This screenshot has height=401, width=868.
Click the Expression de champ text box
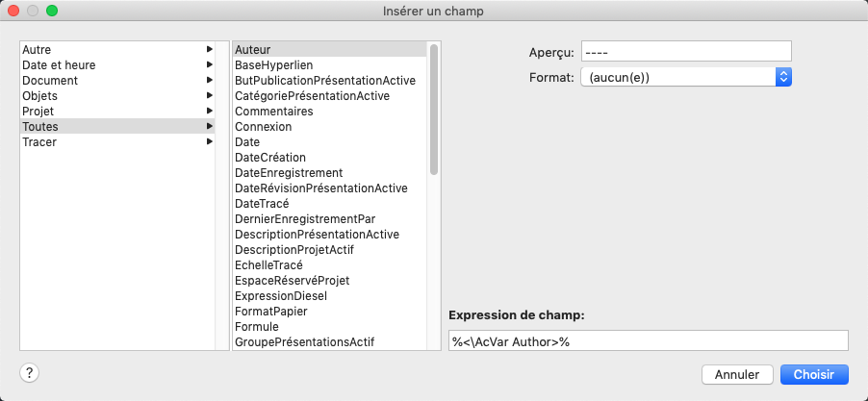point(648,341)
